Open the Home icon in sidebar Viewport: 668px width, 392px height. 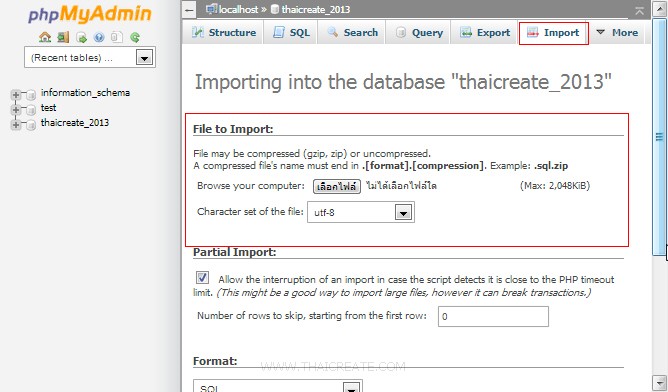[45, 37]
